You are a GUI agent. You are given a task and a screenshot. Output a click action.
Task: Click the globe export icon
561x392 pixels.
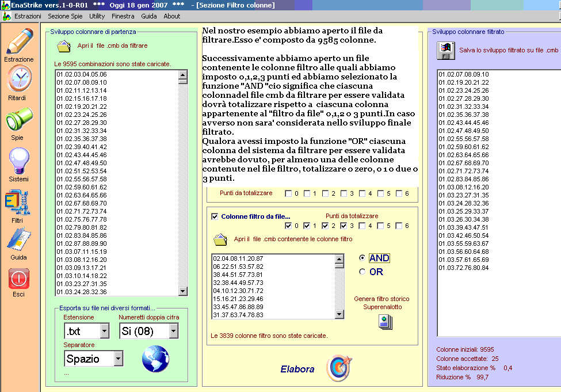pyautogui.click(x=155, y=359)
